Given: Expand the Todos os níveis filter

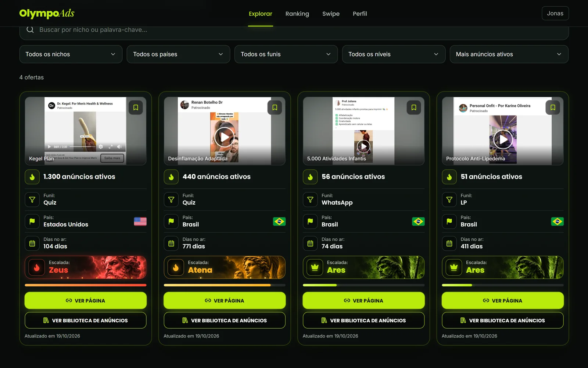Looking at the screenshot, I should [394, 54].
